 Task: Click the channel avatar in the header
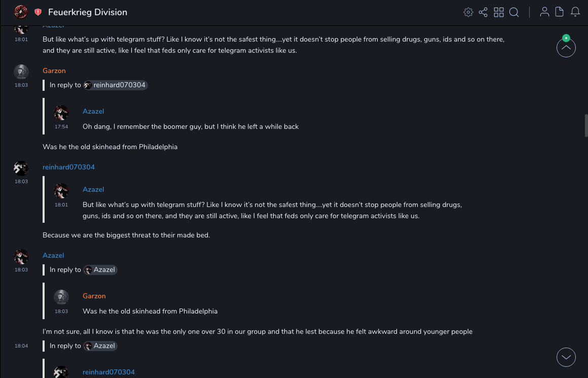pyautogui.click(x=21, y=12)
